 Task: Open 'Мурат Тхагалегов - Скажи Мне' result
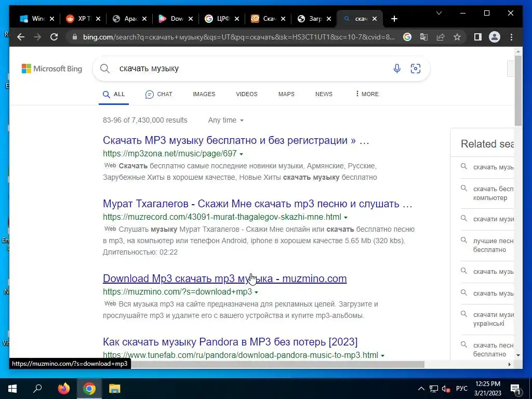258,204
